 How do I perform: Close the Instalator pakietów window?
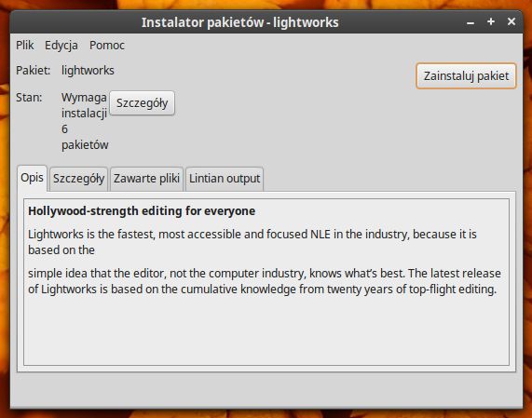click(512, 21)
